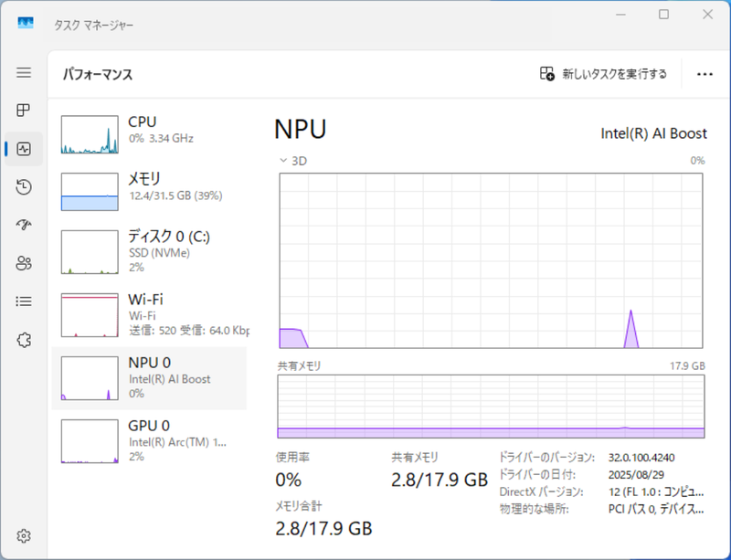Select the Performance page icon in sidebar
The height and width of the screenshot is (560, 731).
pos(24,149)
